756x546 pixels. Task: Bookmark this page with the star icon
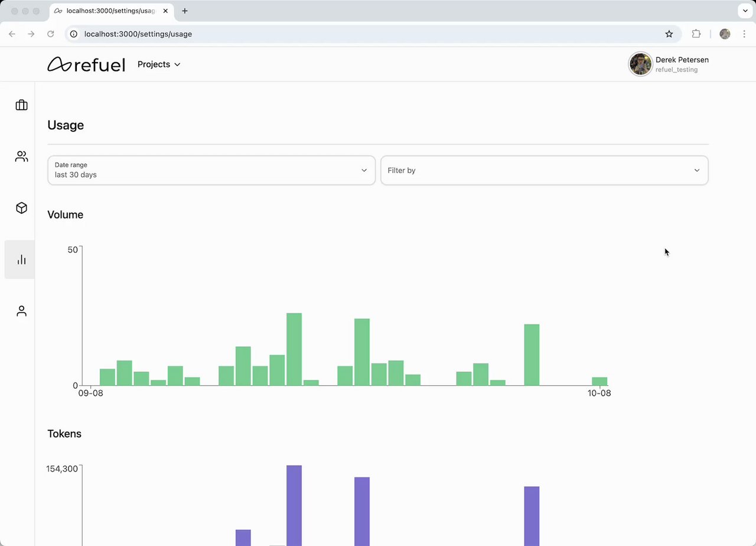(669, 34)
